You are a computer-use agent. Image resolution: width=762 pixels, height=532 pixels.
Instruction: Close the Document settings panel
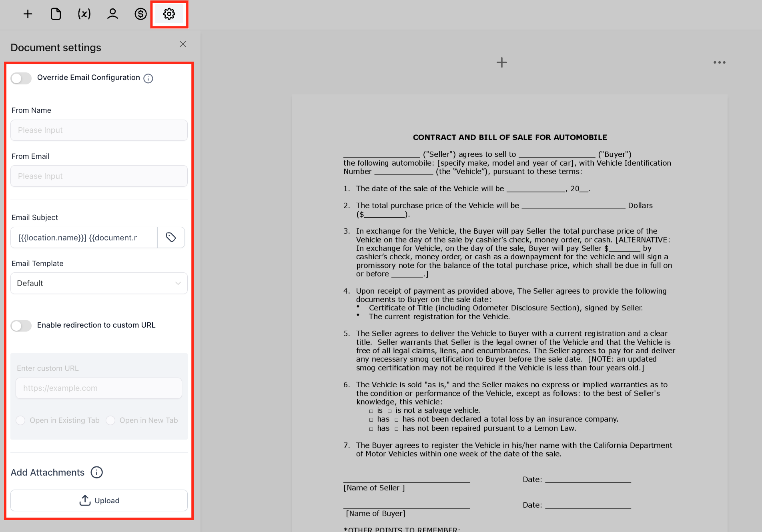[183, 44]
